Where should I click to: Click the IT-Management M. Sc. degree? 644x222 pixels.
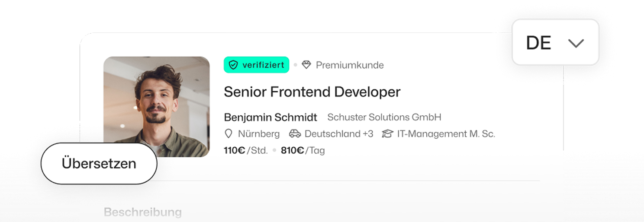pyautogui.click(x=446, y=134)
